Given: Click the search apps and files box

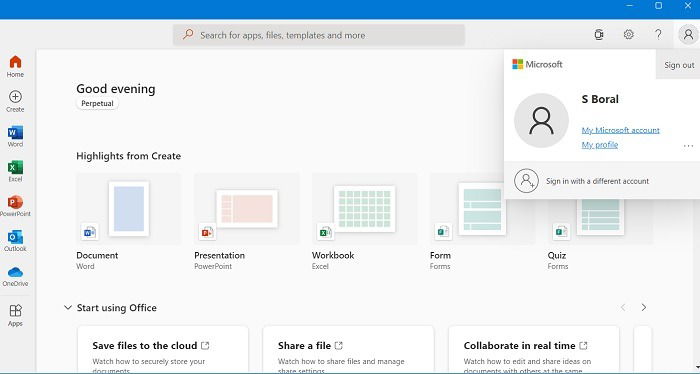Looking at the screenshot, I should click(x=319, y=35).
